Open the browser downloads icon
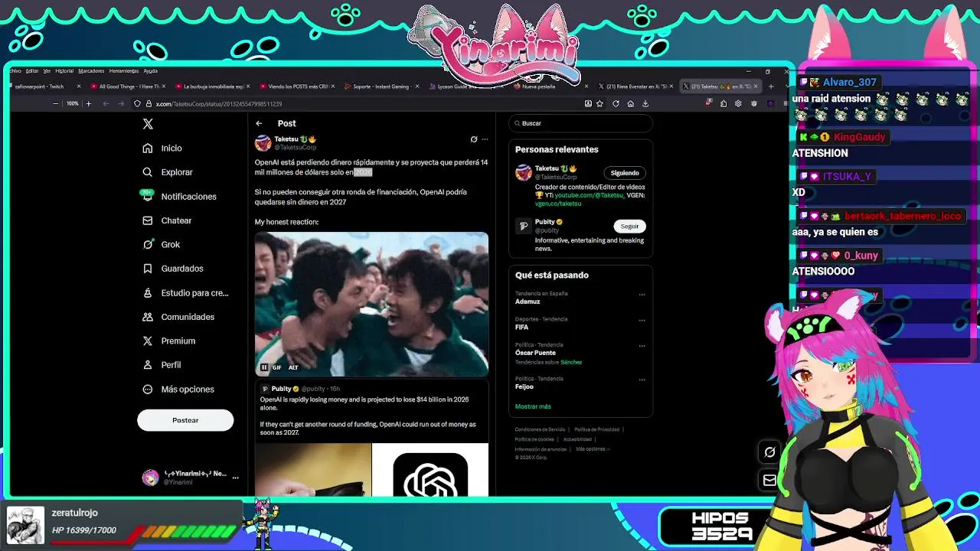Image resolution: width=980 pixels, height=551 pixels. (x=645, y=103)
